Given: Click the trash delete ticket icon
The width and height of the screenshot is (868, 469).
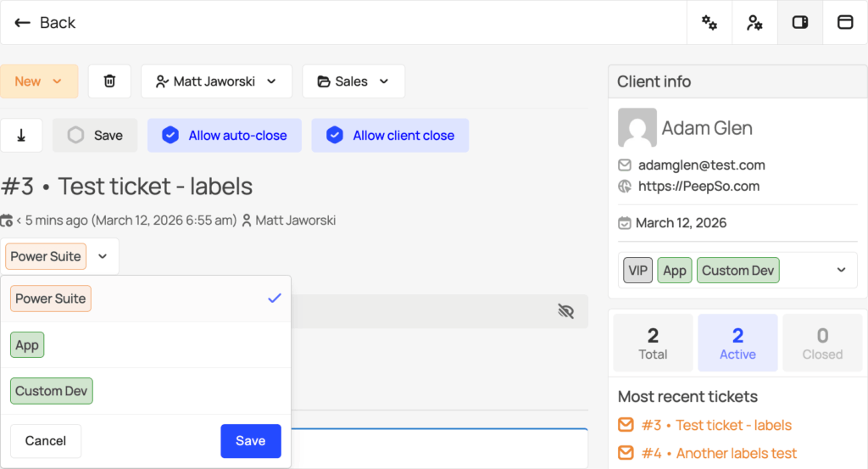Looking at the screenshot, I should (109, 81).
